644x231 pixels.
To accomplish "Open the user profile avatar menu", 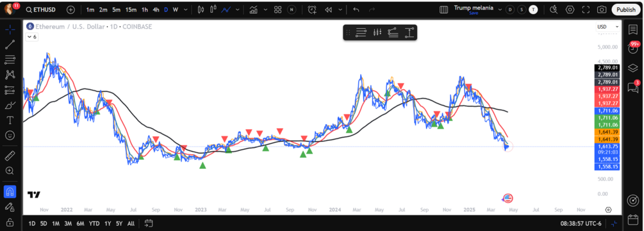I will 10,9.
